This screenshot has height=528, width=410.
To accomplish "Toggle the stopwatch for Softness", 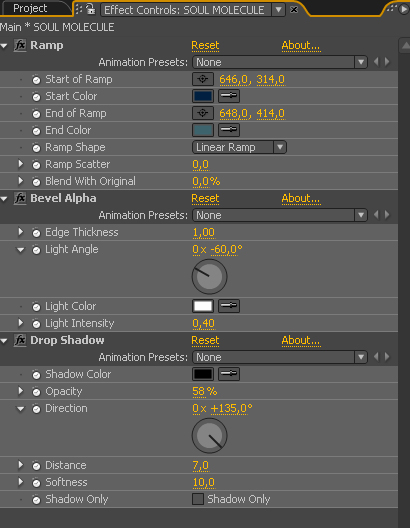I will pyautogui.click(x=36, y=483).
